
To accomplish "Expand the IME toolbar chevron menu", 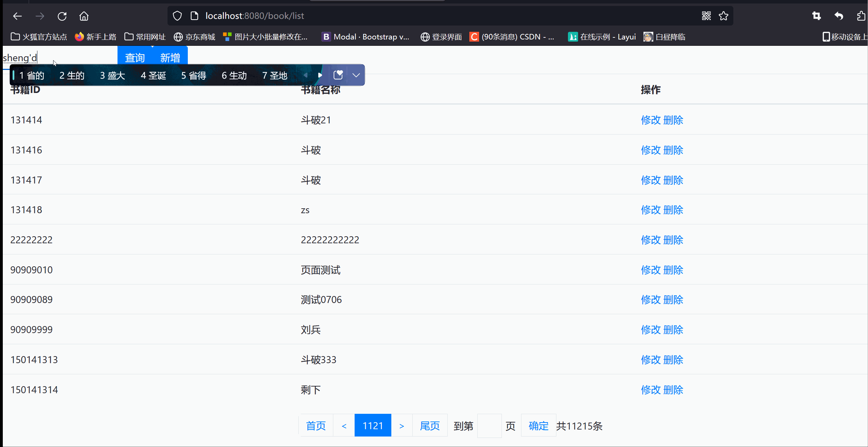I will pyautogui.click(x=356, y=75).
